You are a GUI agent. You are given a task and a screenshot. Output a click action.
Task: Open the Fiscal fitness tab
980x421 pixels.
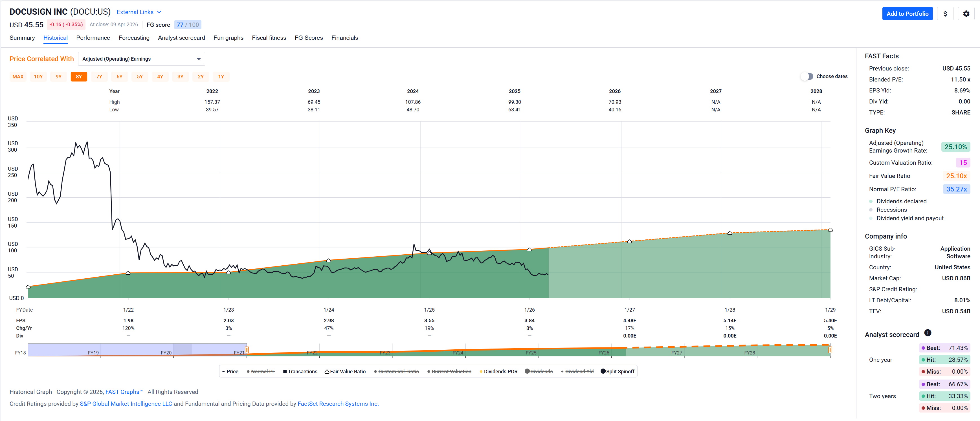(269, 38)
